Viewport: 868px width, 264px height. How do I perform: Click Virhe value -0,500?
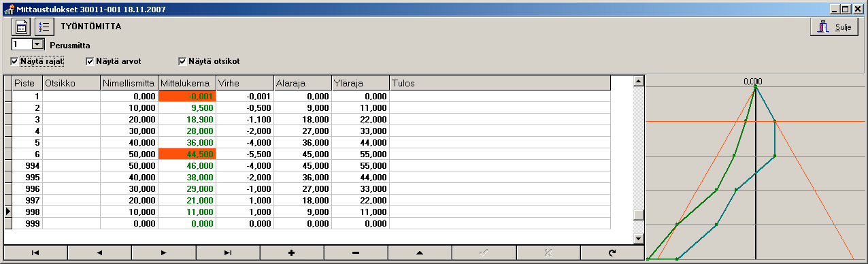(x=244, y=108)
